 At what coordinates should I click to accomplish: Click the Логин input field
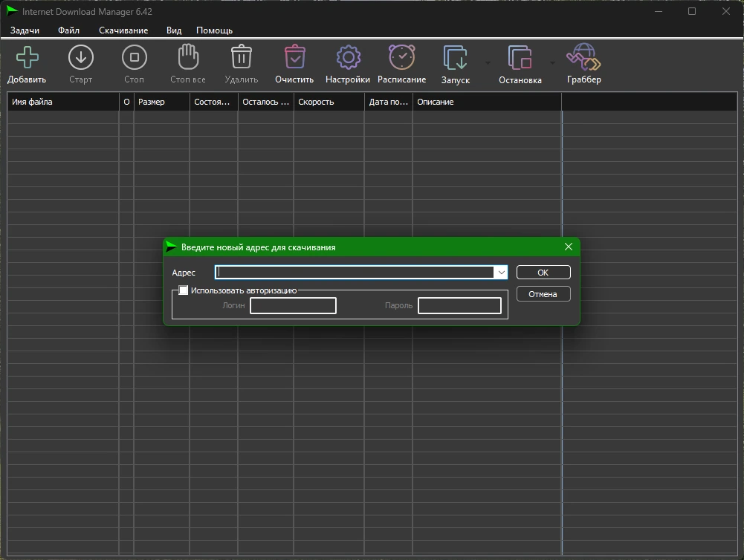pos(294,305)
